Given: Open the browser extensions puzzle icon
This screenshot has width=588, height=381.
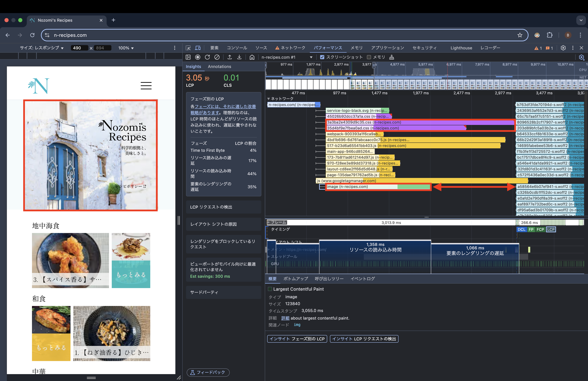Looking at the screenshot, I should click(549, 35).
